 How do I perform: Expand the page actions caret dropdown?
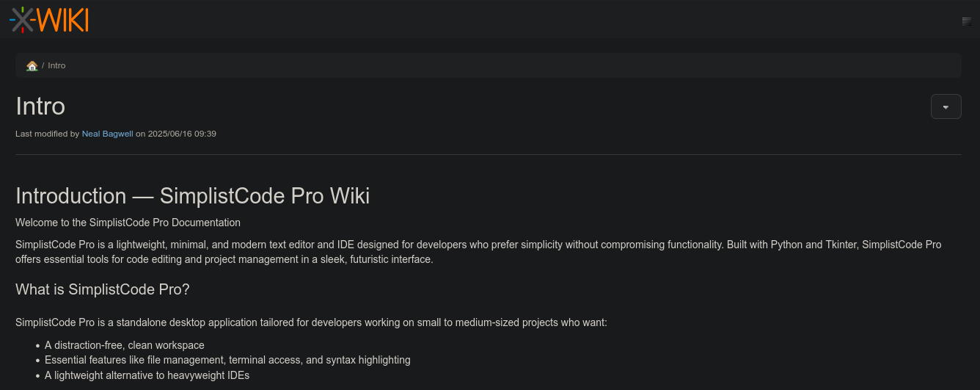point(946,106)
